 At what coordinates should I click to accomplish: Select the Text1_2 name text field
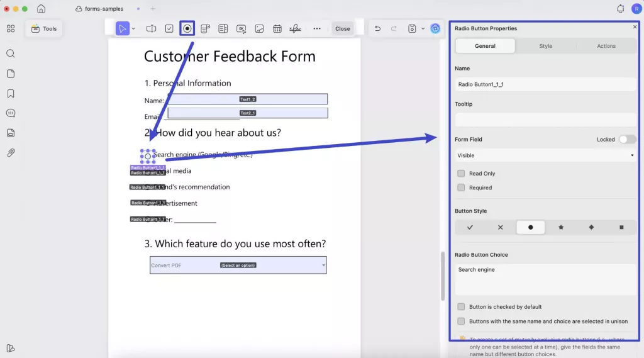248,99
